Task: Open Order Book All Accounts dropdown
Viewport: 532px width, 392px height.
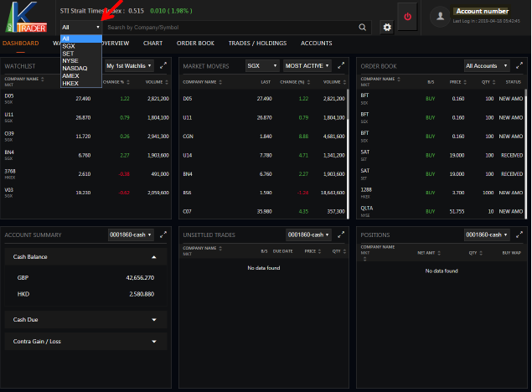Action: (487, 66)
